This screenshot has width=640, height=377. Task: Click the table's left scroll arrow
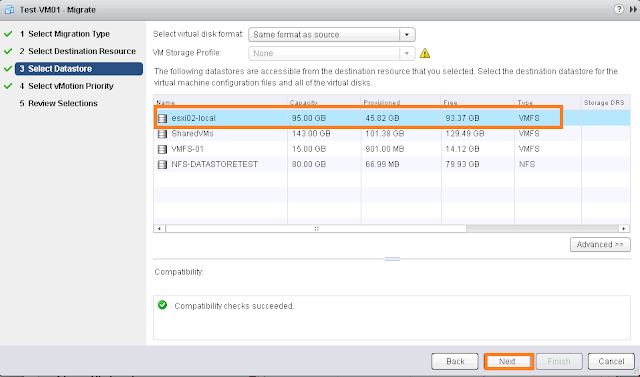point(159,228)
